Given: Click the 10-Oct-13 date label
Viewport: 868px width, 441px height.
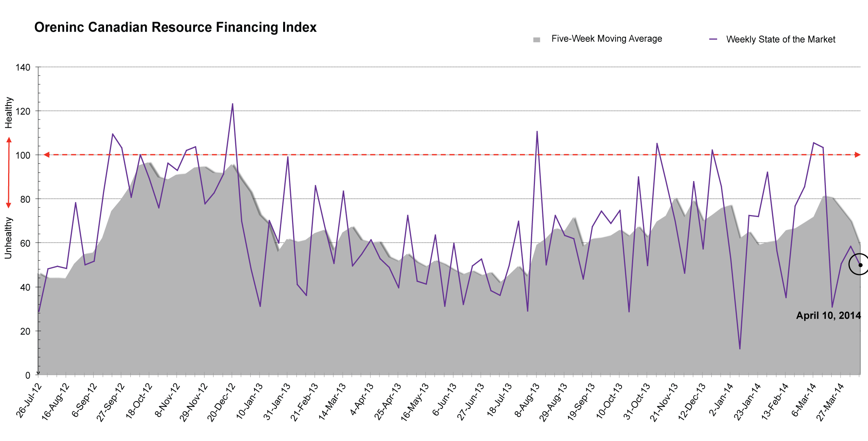Looking at the screenshot, I should (609, 401).
